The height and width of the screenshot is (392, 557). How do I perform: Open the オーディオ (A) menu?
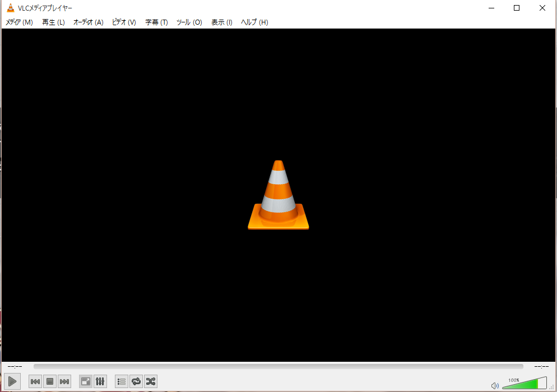[88, 22]
